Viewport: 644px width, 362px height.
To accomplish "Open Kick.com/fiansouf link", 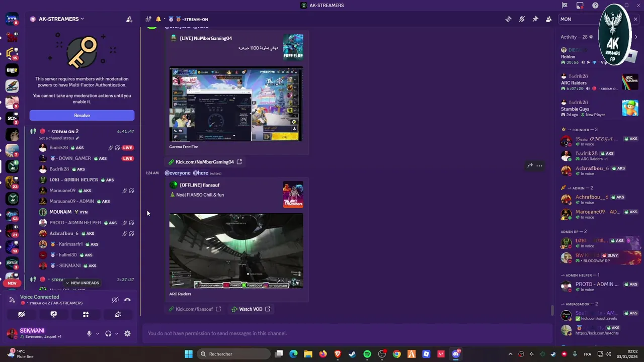I will pyautogui.click(x=194, y=309).
